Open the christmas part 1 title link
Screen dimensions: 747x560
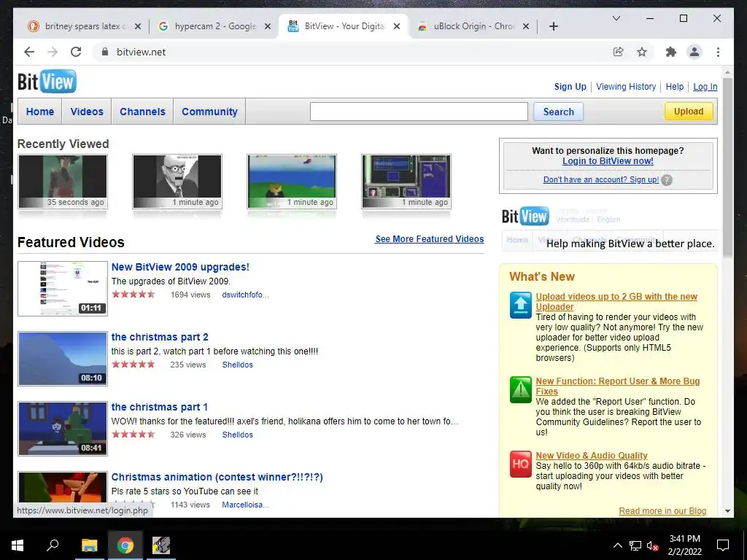tap(160, 407)
